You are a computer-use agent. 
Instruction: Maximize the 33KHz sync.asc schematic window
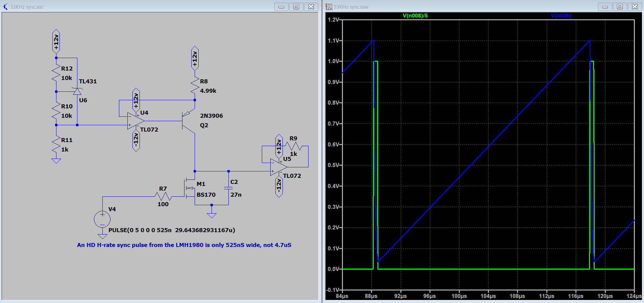(296, 7)
